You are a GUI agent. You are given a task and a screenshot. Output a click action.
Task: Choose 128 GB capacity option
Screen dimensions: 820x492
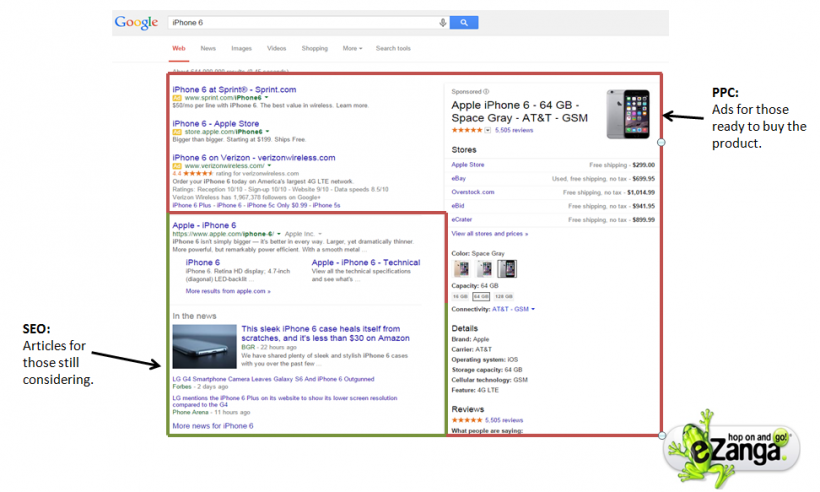click(x=504, y=296)
